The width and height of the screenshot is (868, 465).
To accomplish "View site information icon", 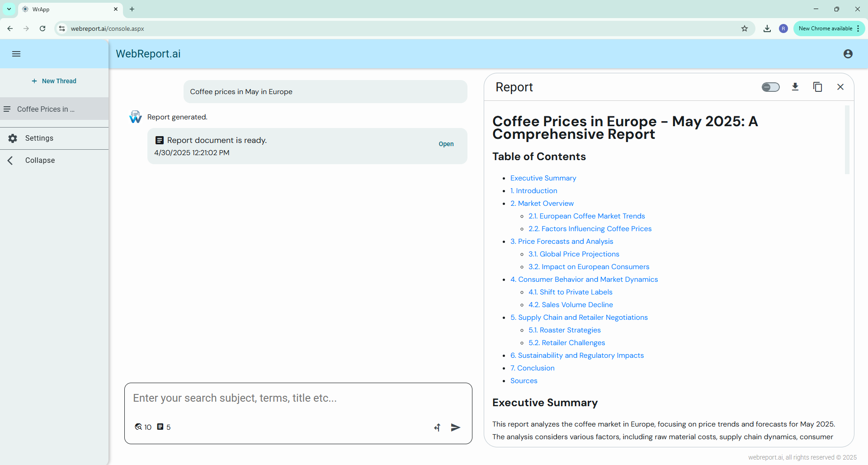I will click(62, 28).
